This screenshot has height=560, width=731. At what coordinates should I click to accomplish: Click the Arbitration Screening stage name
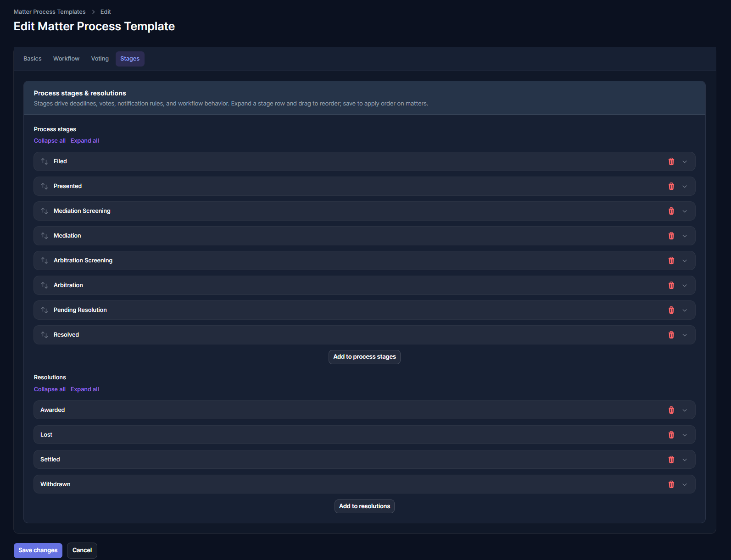(83, 261)
